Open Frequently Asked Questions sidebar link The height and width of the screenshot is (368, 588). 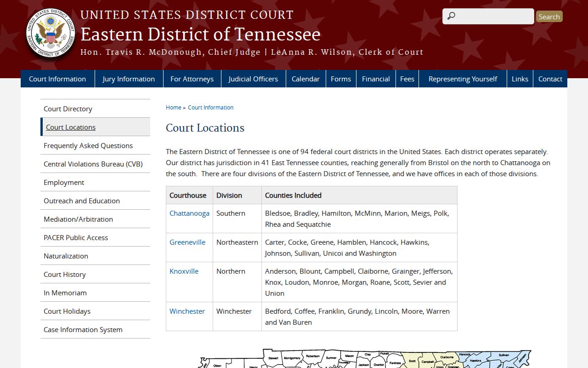click(95, 145)
